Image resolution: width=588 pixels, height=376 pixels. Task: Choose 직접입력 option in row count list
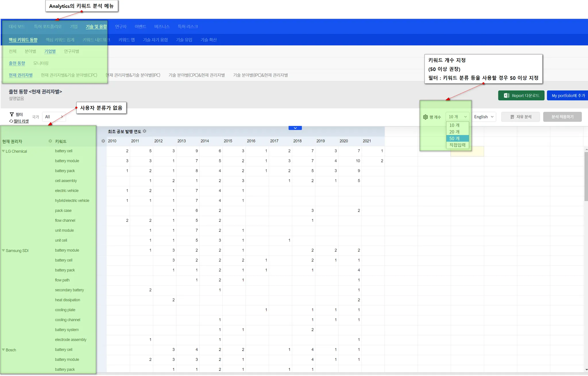[457, 145]
